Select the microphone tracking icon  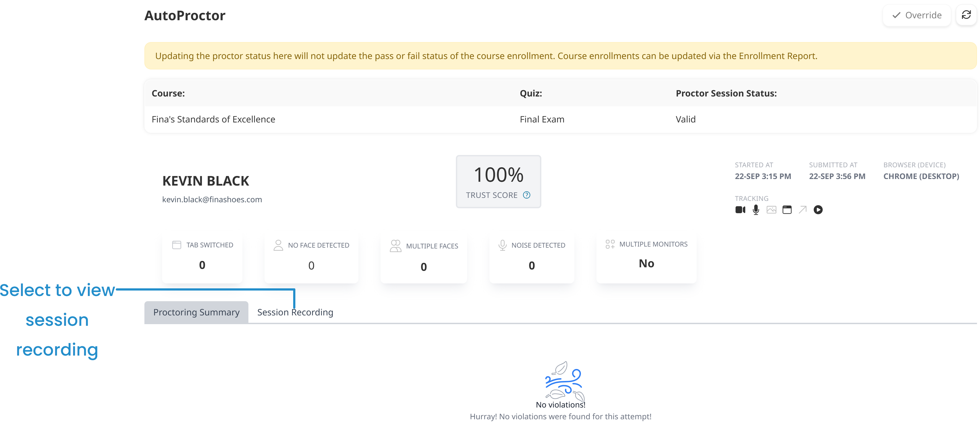756,209
